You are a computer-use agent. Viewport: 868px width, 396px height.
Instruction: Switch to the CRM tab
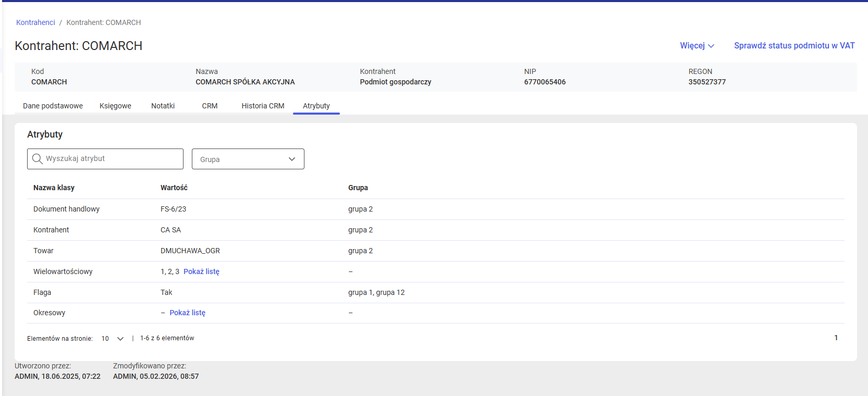210,106
